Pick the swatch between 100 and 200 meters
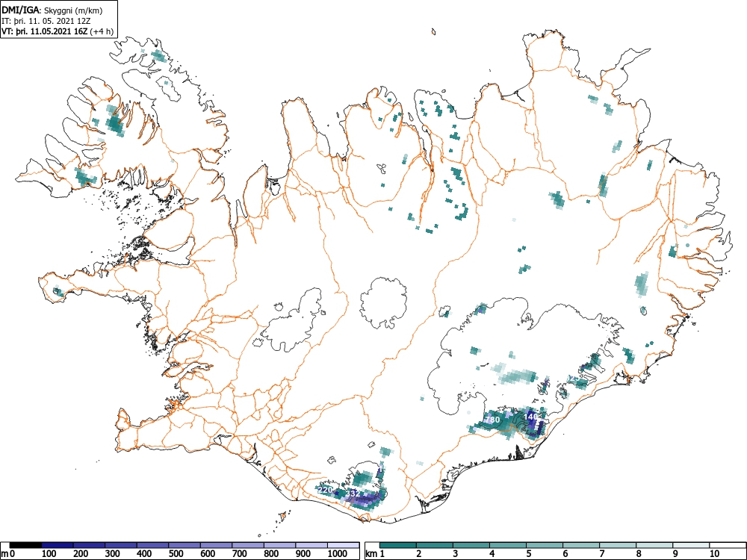 (58, 545)
